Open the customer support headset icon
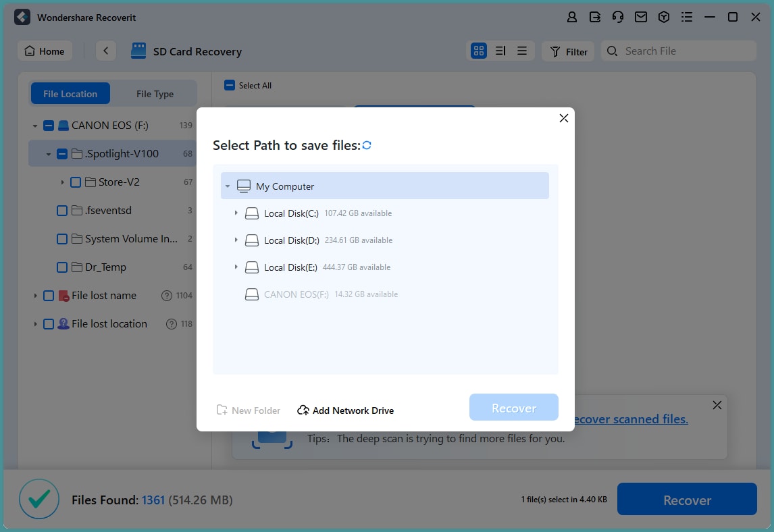Screen dimensions: 774x532 point(617,18)
